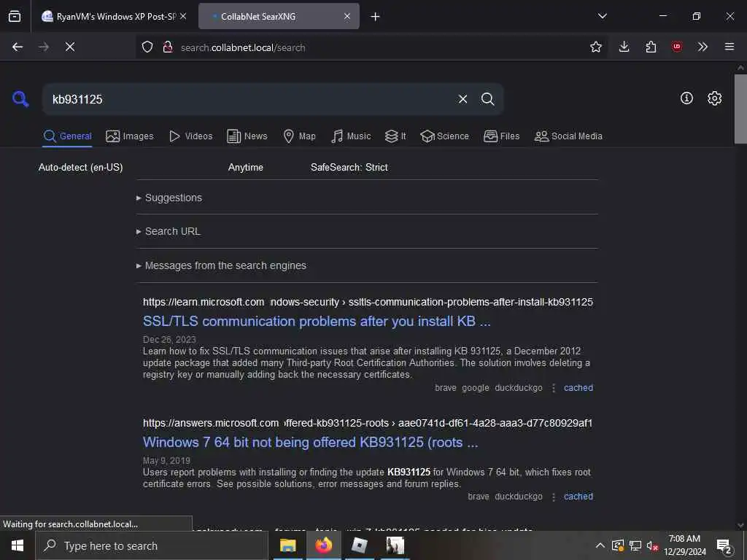This screenshot has width=747, height=560.
Task: Switch to Social Media category
Action: coord(568,136)
